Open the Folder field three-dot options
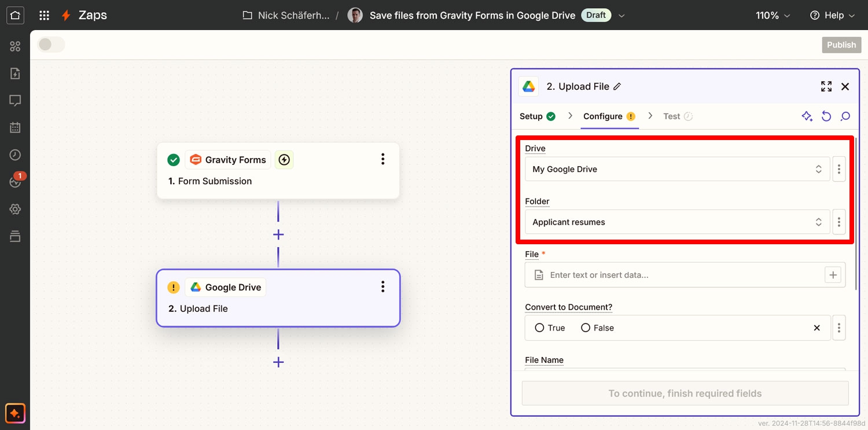Screen dimensions: 868x430 tap(838, 222)
